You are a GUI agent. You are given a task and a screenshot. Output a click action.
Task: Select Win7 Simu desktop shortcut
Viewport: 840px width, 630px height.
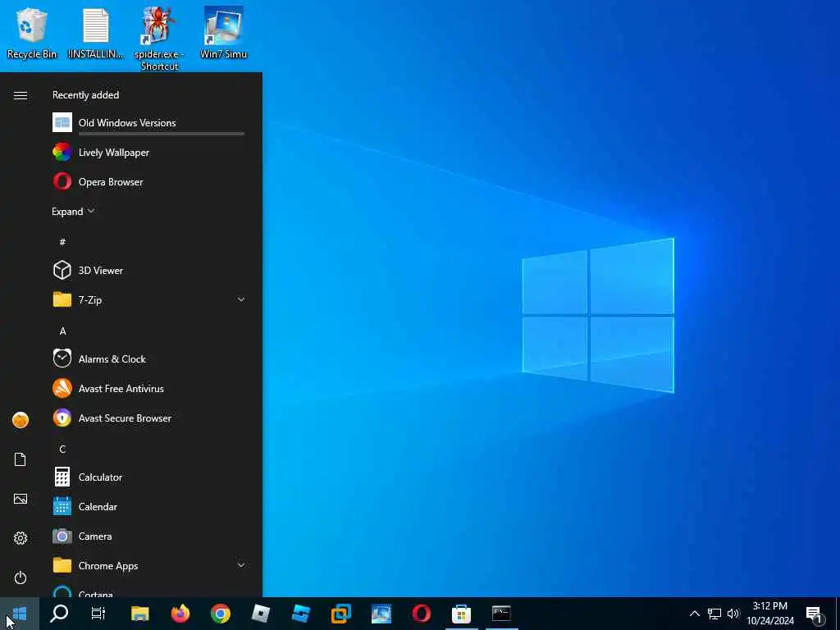pyautogui.click(x=223, y=33)
